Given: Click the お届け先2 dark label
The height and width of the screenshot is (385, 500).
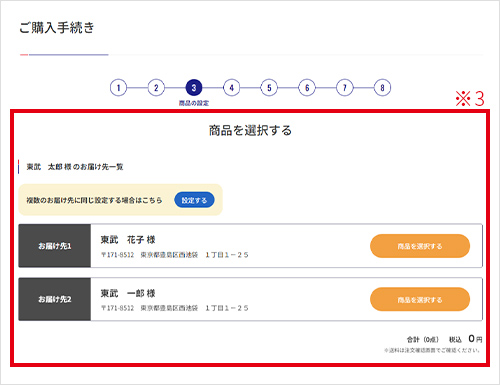Looking at the screenshot, I should coord(55,299).
